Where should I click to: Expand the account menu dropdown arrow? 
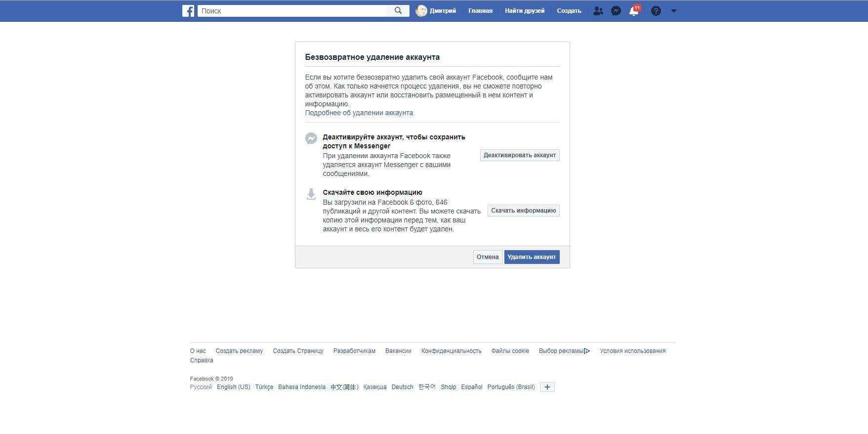click(x=673, y=11)
